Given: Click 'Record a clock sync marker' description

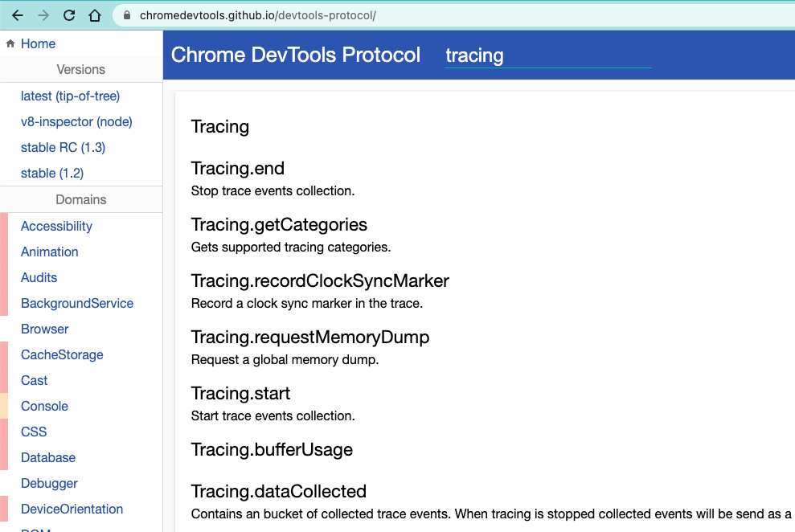Looking at the screenshot, I should point(307,304).
